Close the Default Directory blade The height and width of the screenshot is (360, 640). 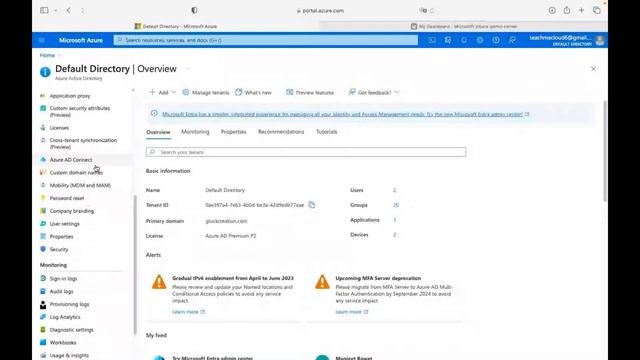[593, 69]
